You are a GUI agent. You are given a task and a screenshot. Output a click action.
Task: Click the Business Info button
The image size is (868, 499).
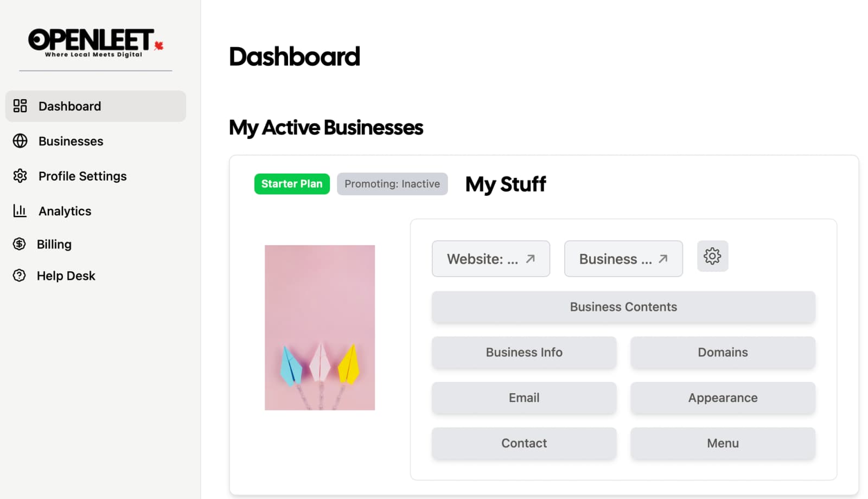click(524, 353)
